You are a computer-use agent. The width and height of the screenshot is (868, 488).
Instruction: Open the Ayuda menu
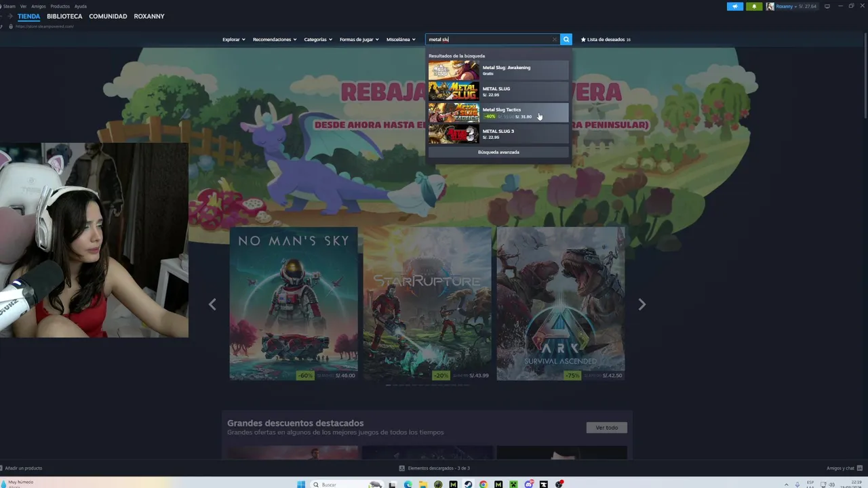(x=80, y=6)
